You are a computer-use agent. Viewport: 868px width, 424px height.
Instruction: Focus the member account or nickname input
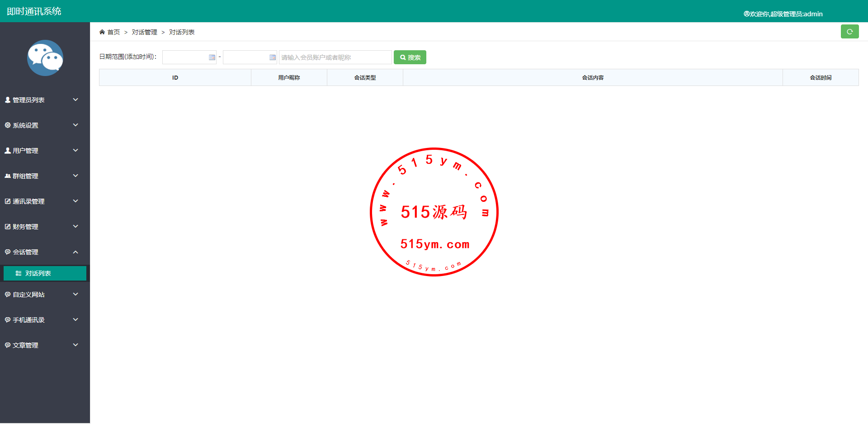(335, 57)
